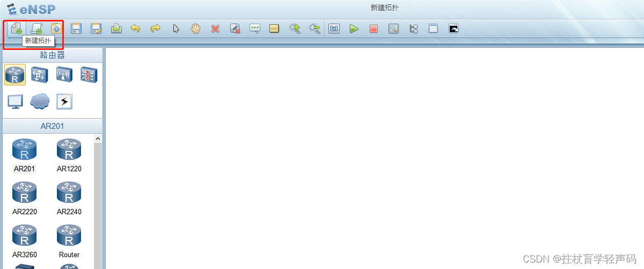Viewport: 644px width, 269px height.
Task: Click the AR201 description panel header
Action: click(53, 126)
